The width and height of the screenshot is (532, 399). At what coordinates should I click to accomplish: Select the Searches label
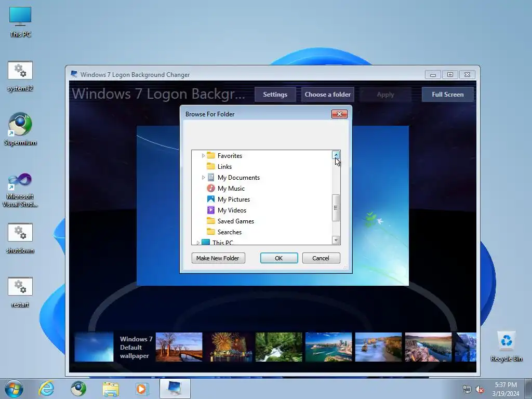[230, 232]
